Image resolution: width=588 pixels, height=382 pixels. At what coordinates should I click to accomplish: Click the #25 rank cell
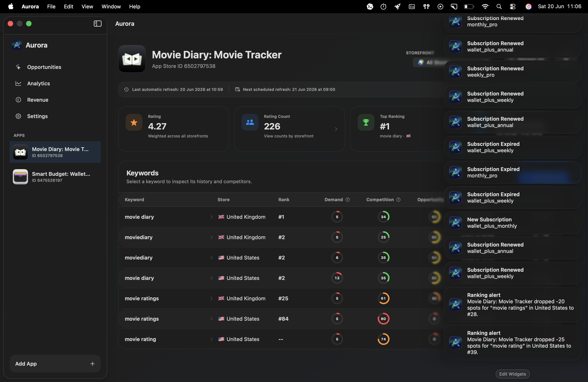(283, 298)
